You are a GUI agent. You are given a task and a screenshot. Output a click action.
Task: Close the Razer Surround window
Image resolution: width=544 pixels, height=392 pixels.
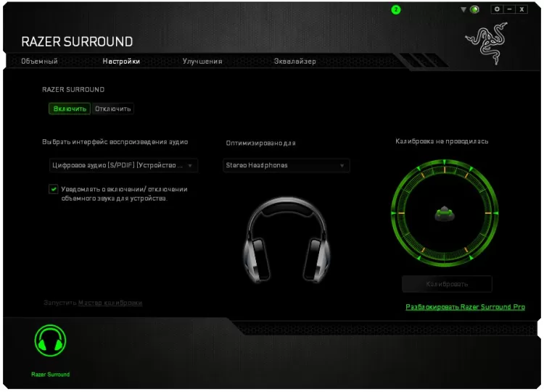click(x=522, y=9)
